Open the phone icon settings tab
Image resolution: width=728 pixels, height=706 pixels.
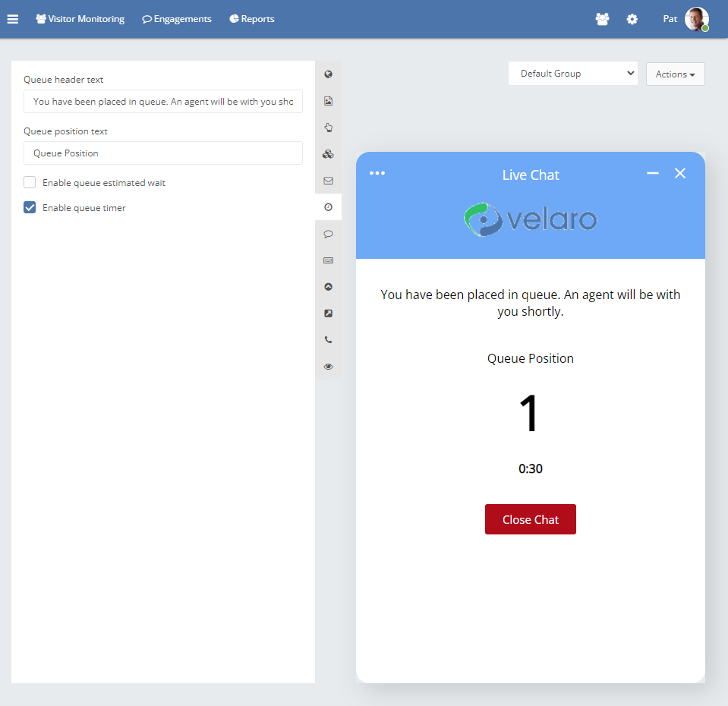328,340
